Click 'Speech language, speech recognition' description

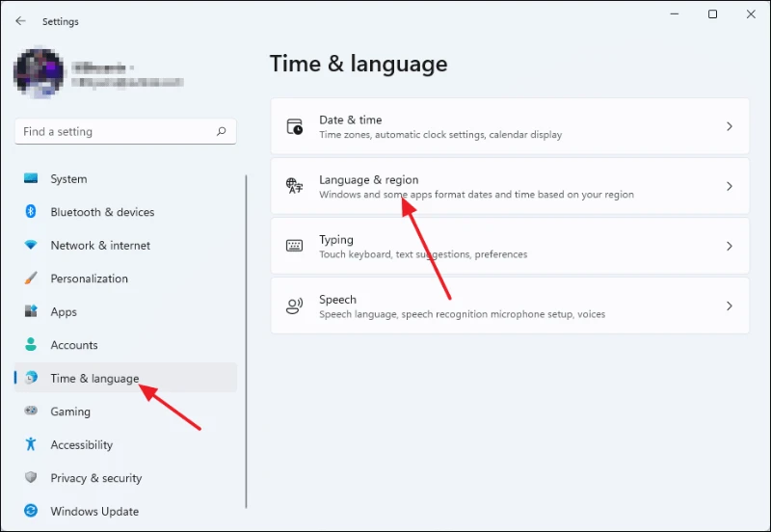point(463,314)
